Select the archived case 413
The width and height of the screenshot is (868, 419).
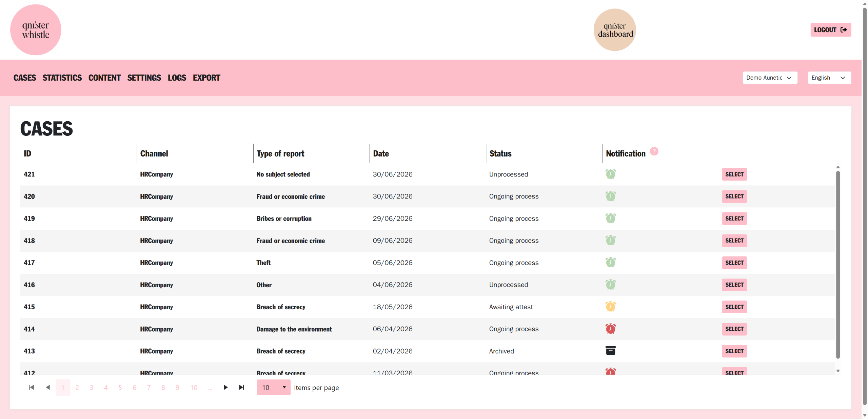point(734,351)
